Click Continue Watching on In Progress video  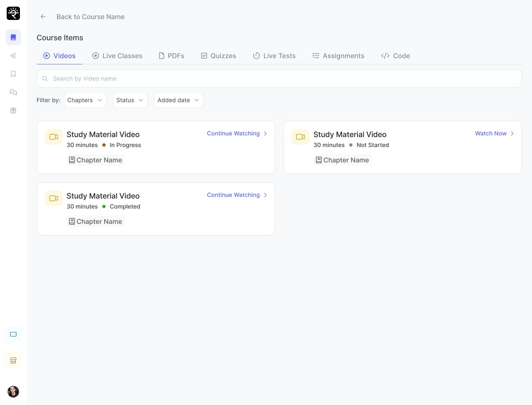[x=237, y=133]
